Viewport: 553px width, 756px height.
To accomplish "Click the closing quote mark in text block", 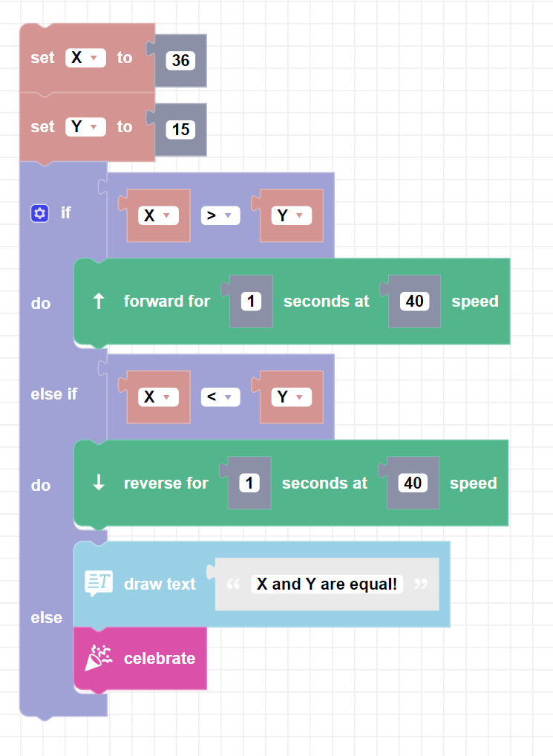I will click(x=421, y=584).
